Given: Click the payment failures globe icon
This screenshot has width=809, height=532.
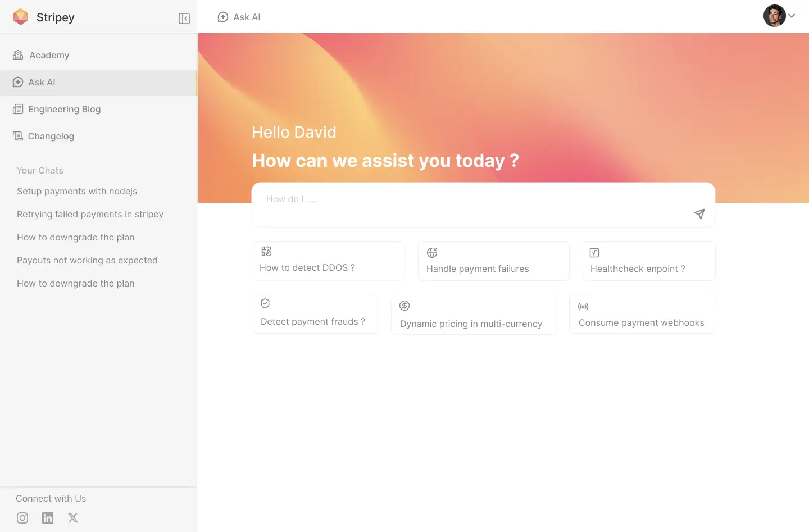Looking at the screenshot, I should tap(432, 253).
